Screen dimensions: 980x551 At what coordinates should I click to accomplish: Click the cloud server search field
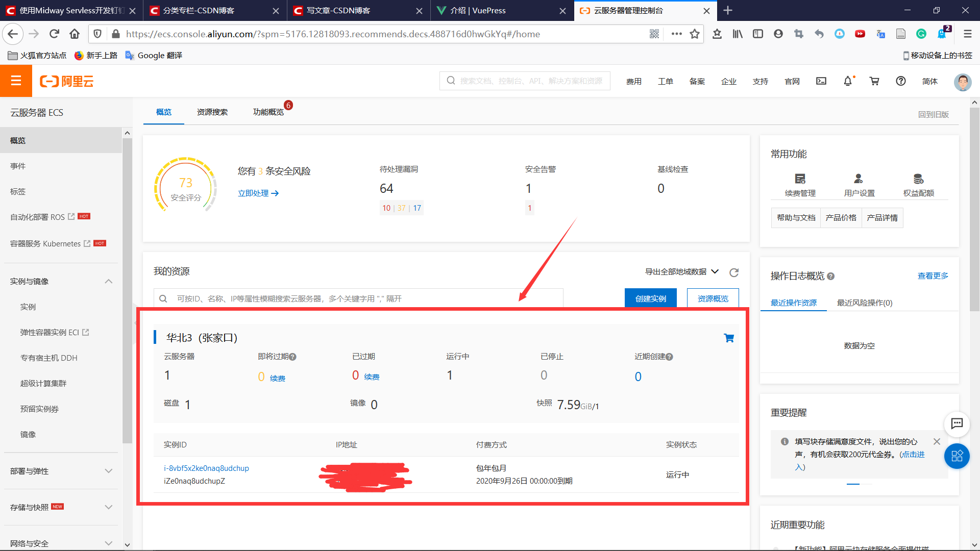358,298
